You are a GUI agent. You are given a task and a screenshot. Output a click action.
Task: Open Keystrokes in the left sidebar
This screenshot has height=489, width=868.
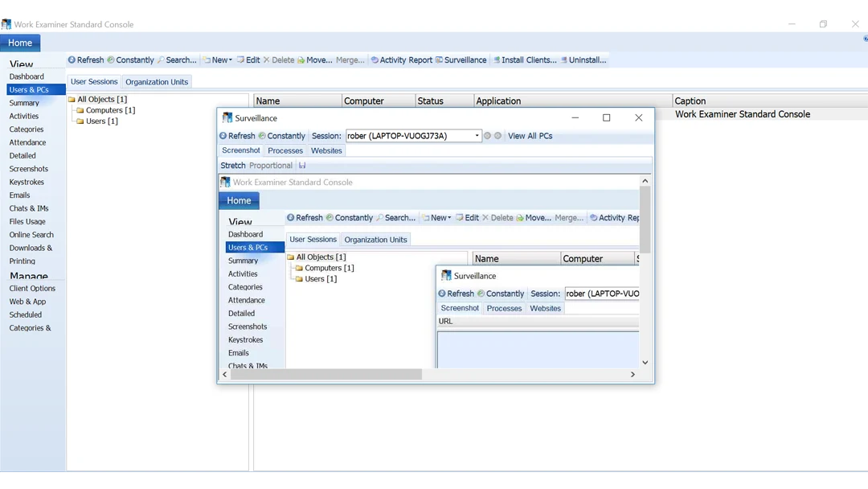click(27, 183)
